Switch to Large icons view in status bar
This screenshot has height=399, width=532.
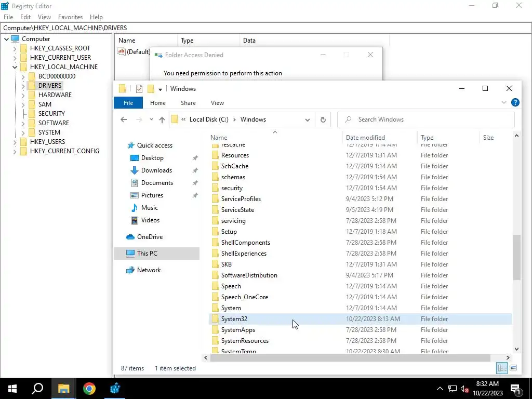pyautogui.click(x=513, y=368)
